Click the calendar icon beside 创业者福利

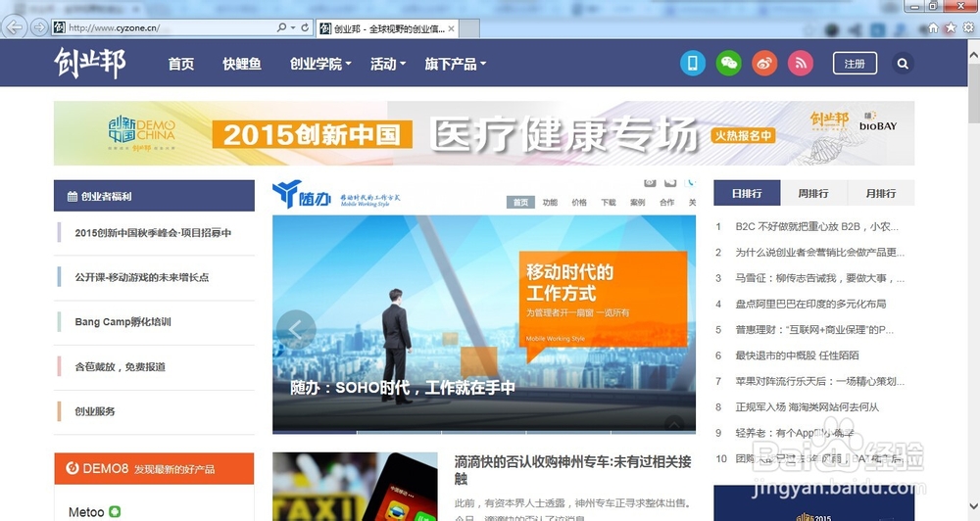73,196
